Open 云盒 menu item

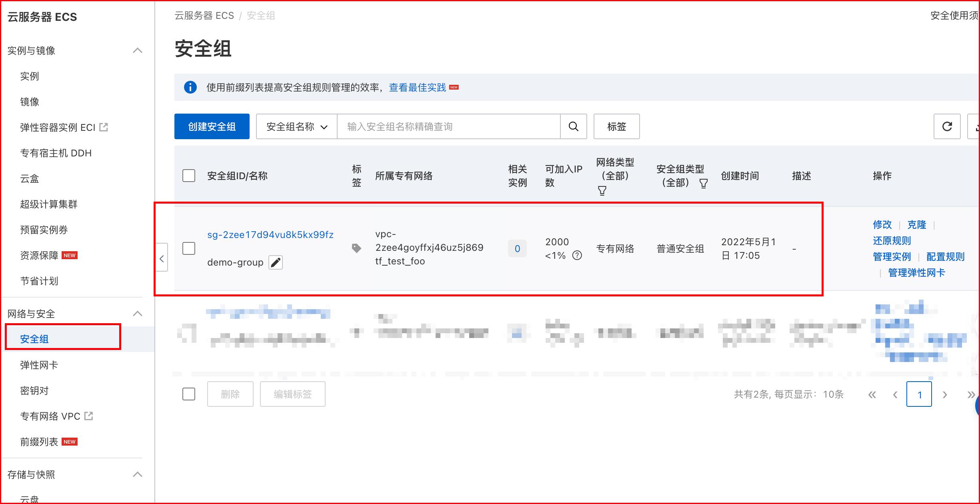coord(30,178)
